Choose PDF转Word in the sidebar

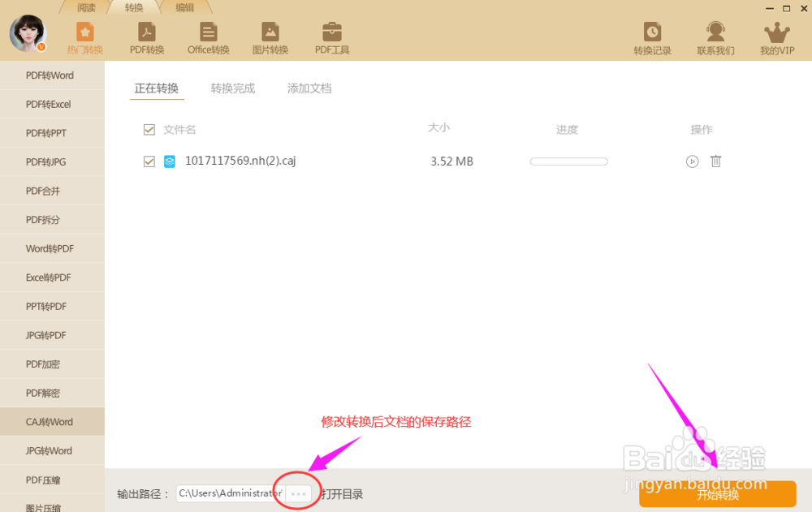pyautogui.click(x=52, y=75)
